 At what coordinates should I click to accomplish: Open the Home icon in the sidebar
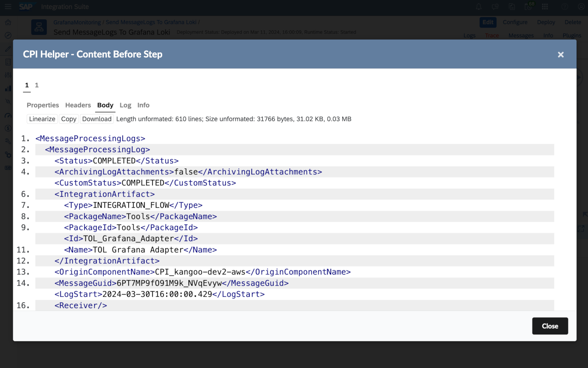[7, 22]
